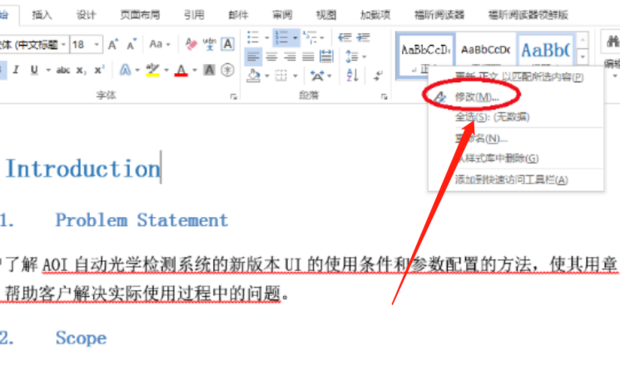
Task: Toggle subscript formatting
Action: 81,70
